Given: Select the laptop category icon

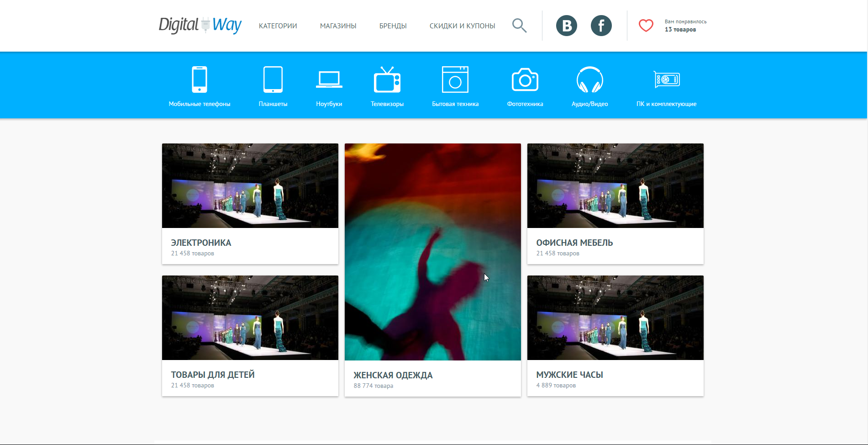Looking at the screenshot, I should [329, 79].
